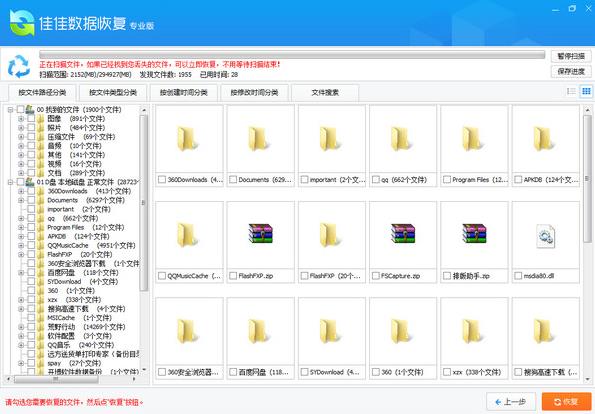Image resolution: width=595 pixels, height=414 pixels.
Task: Click the tree panel vertical scrollbar
Action: pyautogui.click(x=143, y=203)
